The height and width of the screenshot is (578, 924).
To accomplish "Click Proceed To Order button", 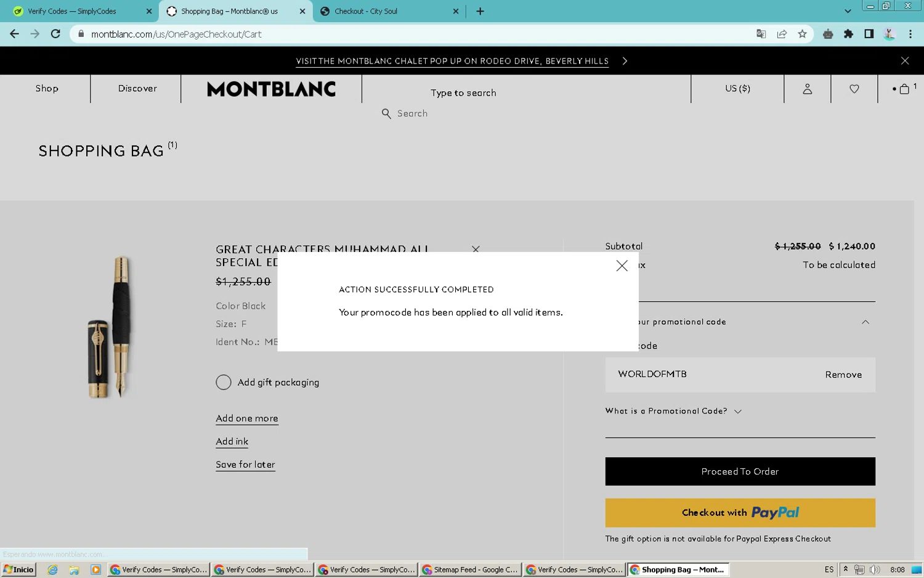I will (740, 471).
